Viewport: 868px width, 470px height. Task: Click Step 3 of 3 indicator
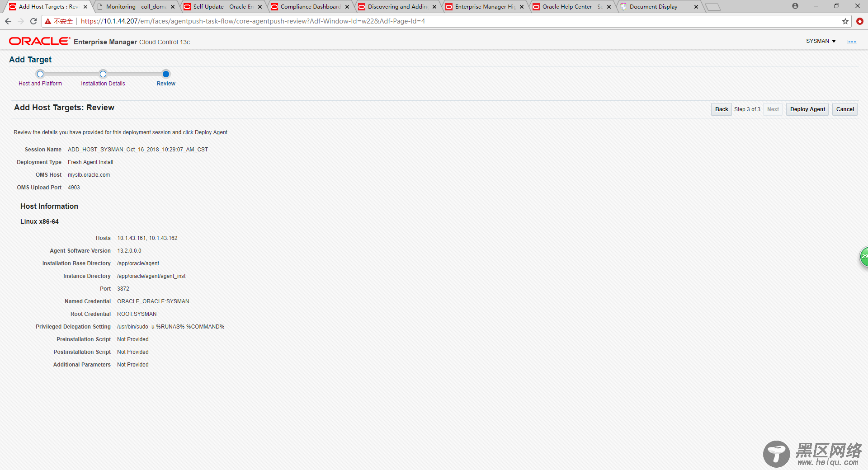click(747, 109)
